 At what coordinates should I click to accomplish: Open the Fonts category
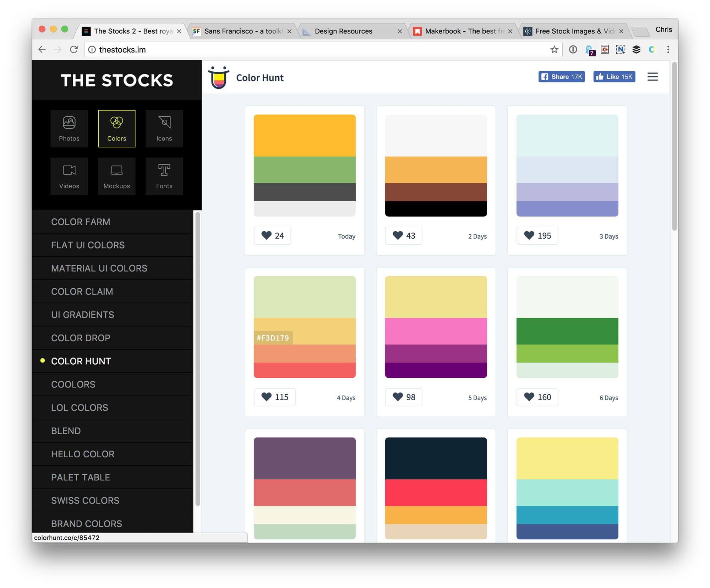click(x=164, y=176)
